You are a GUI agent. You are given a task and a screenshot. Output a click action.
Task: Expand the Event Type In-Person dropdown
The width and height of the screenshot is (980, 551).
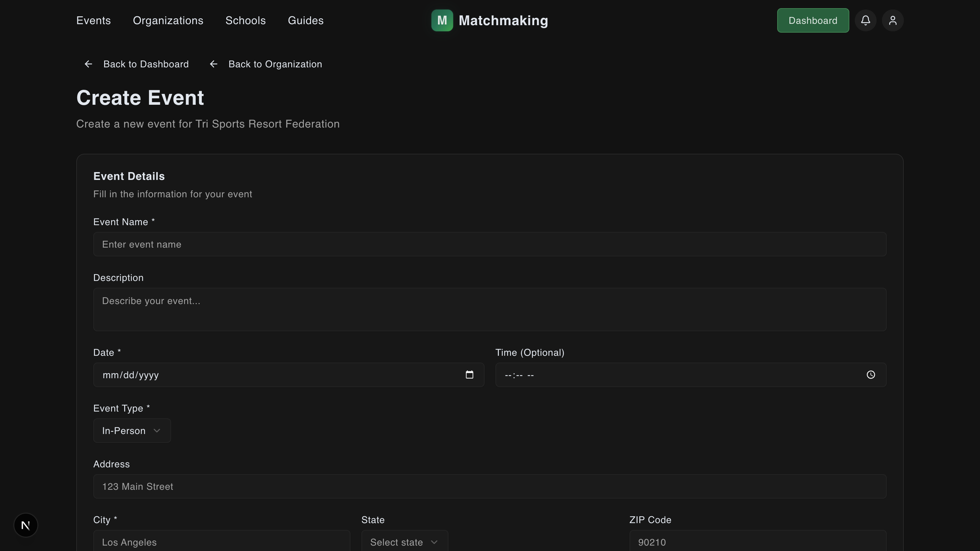[x=132, y=431]
